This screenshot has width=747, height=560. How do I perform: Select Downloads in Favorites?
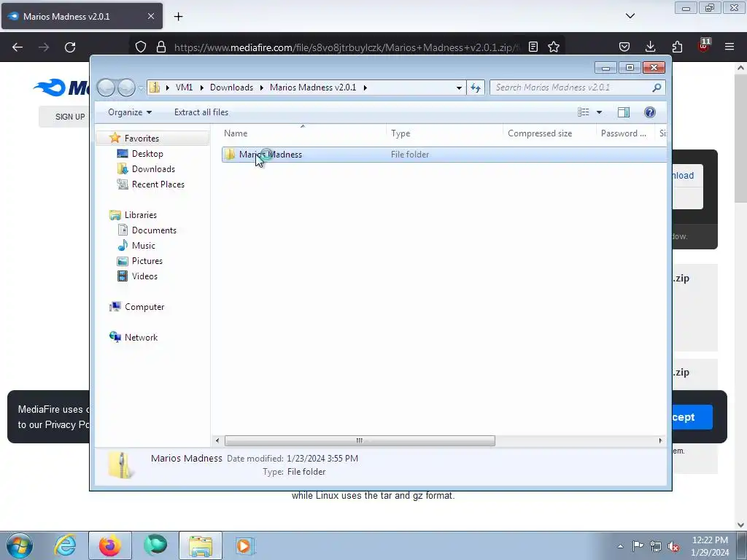[x=153, y=169]
